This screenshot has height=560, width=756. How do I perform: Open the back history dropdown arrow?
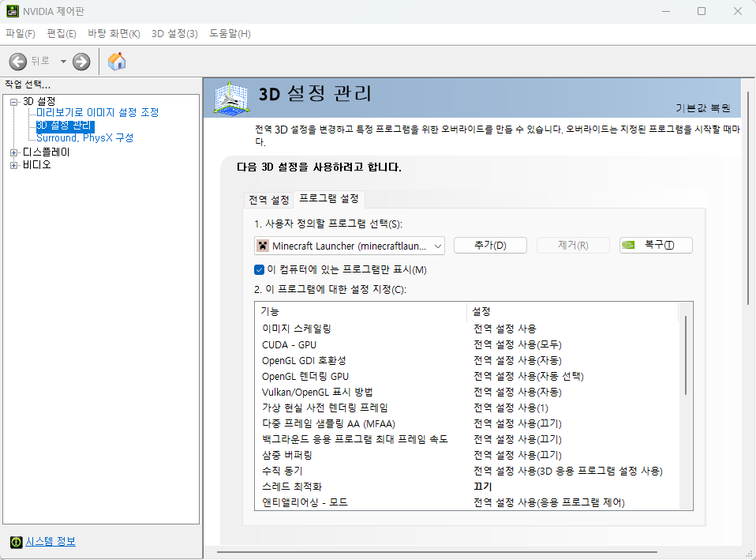point(63,62)
